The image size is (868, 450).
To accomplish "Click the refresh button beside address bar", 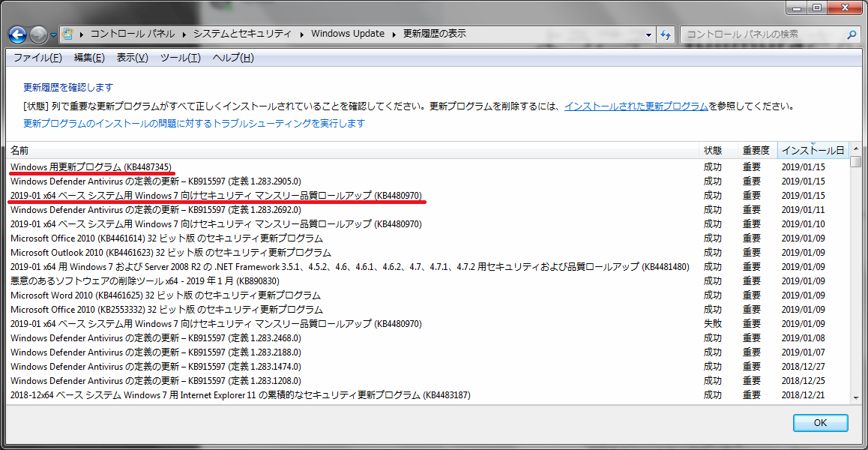I will click(665, 34).
